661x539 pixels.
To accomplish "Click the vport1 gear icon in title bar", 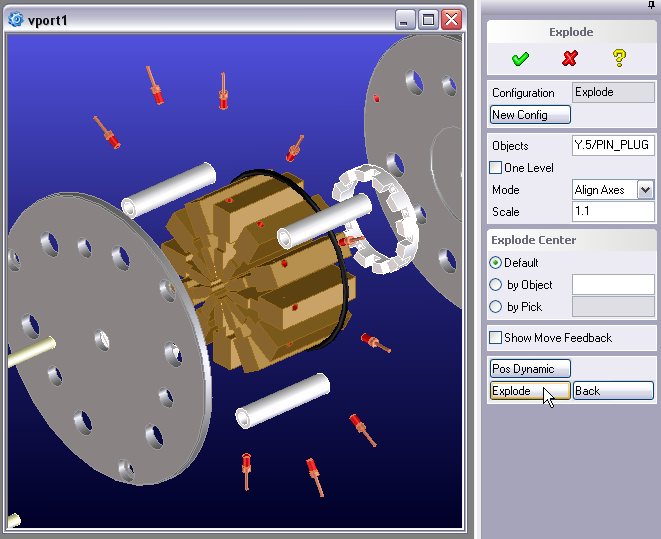I will coord(16,20).
